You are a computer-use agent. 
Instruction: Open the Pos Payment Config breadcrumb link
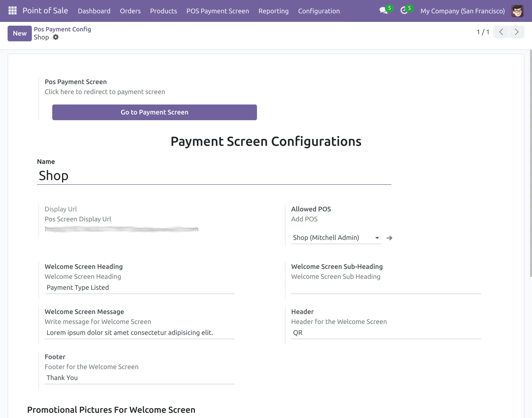(x=63, y=29)
